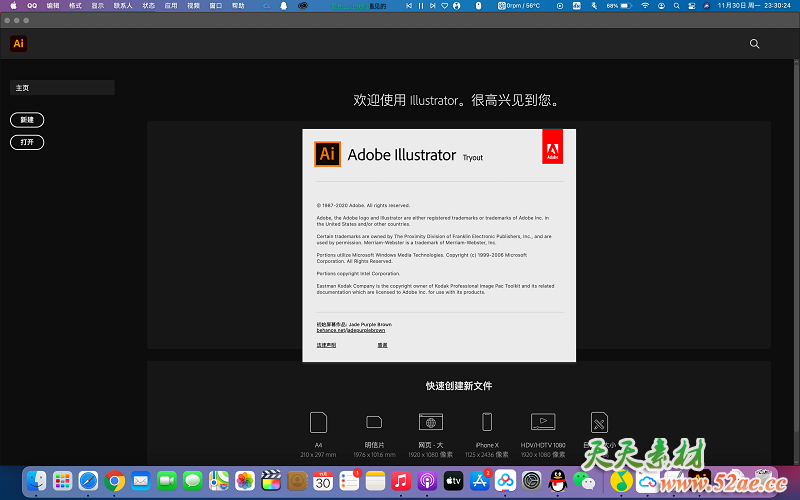
Task: Click the heart favorite icon in menu bar
Action: 444,6
